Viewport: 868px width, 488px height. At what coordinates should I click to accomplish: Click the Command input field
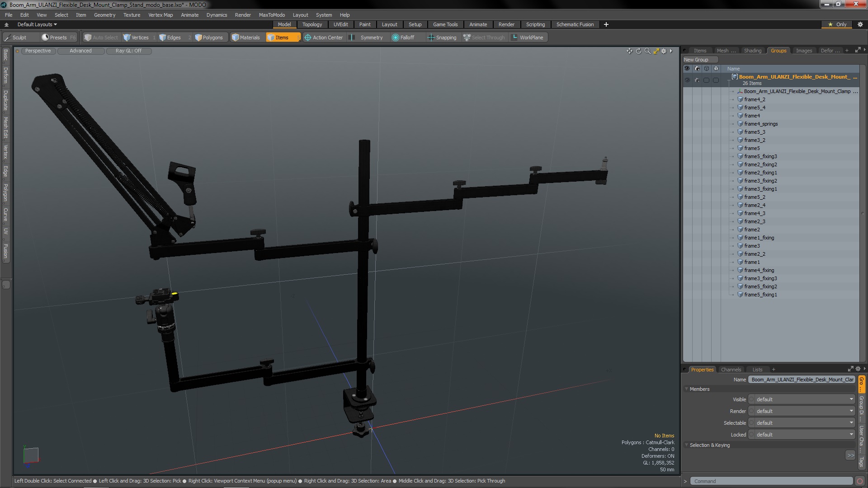[771, 481]
